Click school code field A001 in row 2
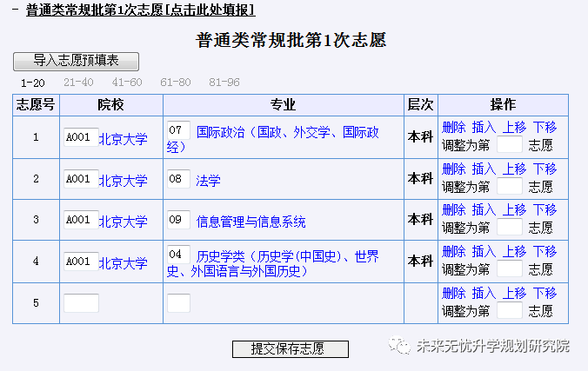This screenshot has height=371, width=588. click(x=81, y=179)
